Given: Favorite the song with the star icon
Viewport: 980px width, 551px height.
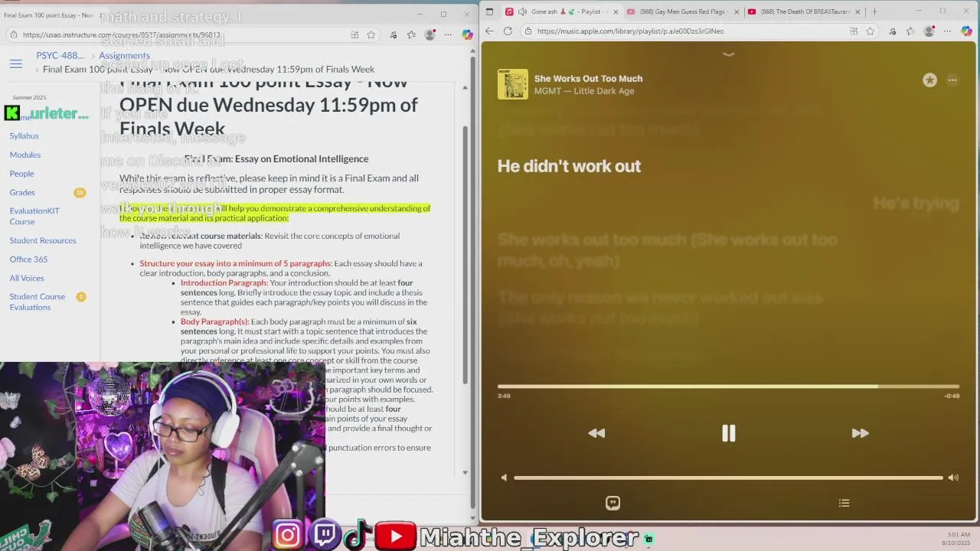Looking at the screenshot, I should coord(929,80).
